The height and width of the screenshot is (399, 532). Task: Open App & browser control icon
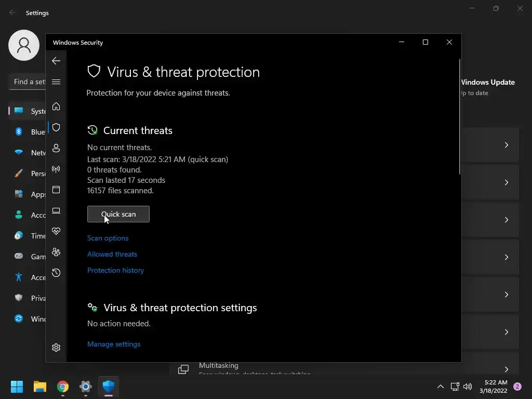coord(56,190)
